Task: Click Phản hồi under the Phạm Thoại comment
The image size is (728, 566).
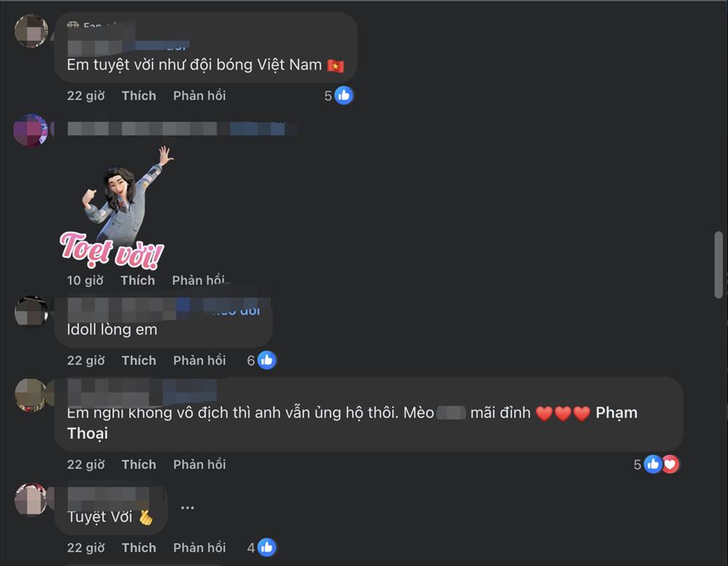Action: 199,464
